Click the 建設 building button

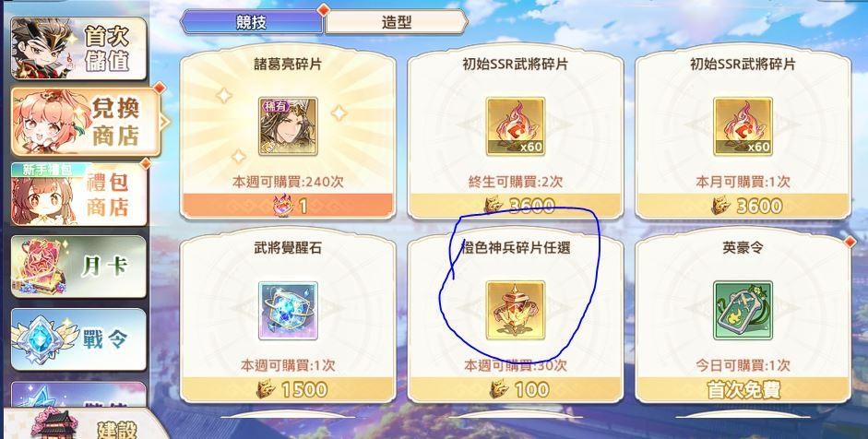pos(83,425)
